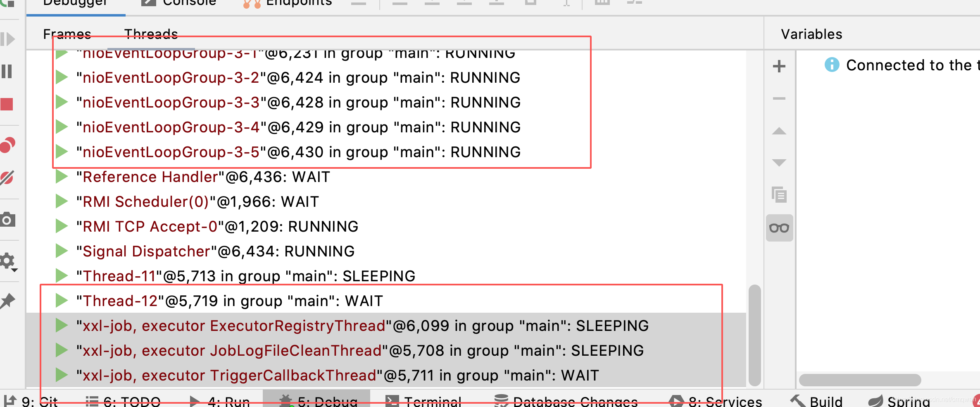The height and width of the screenshot is (407, 980).
Task: Open Build tool window
Action: click(816, 400)
